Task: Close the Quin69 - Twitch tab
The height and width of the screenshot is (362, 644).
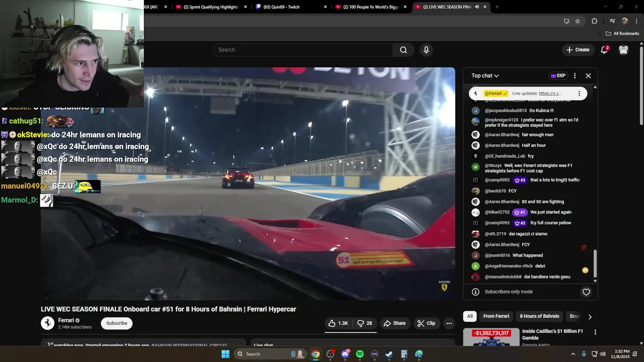Action: click(325, 7)
